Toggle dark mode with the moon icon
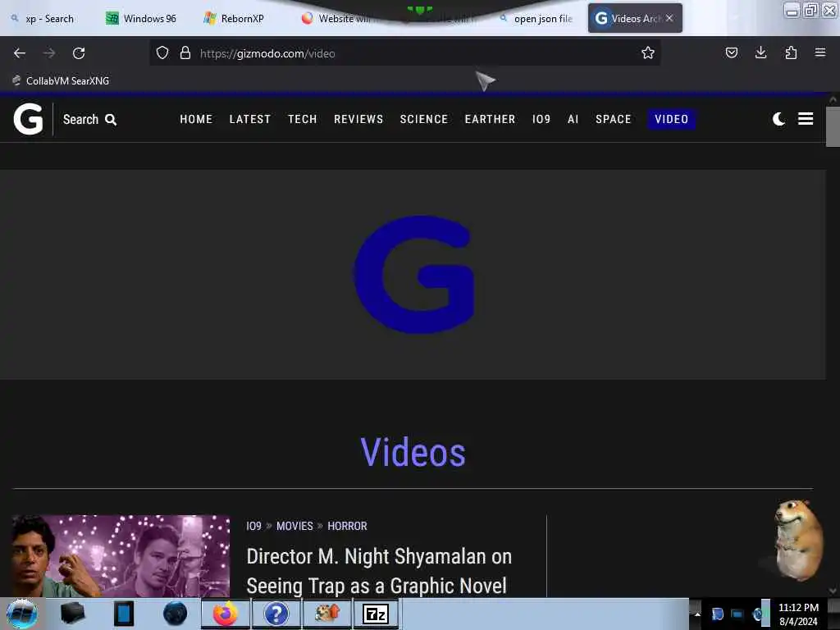 (x=779, y=119)
